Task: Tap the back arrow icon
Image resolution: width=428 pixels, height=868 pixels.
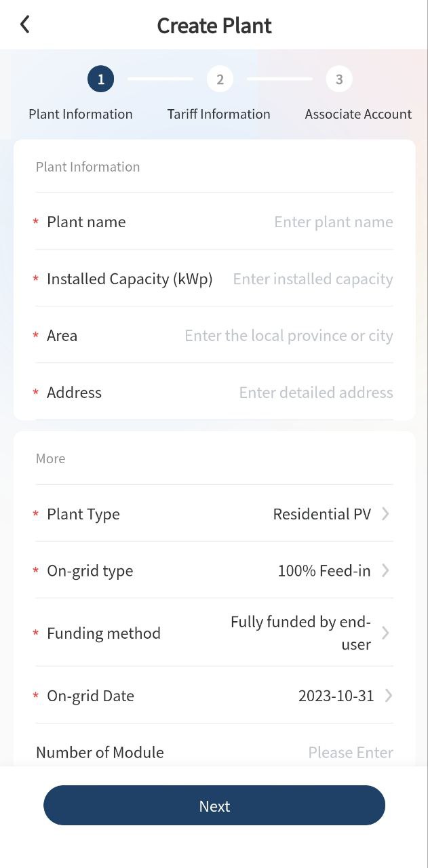Action: (25, 25)
